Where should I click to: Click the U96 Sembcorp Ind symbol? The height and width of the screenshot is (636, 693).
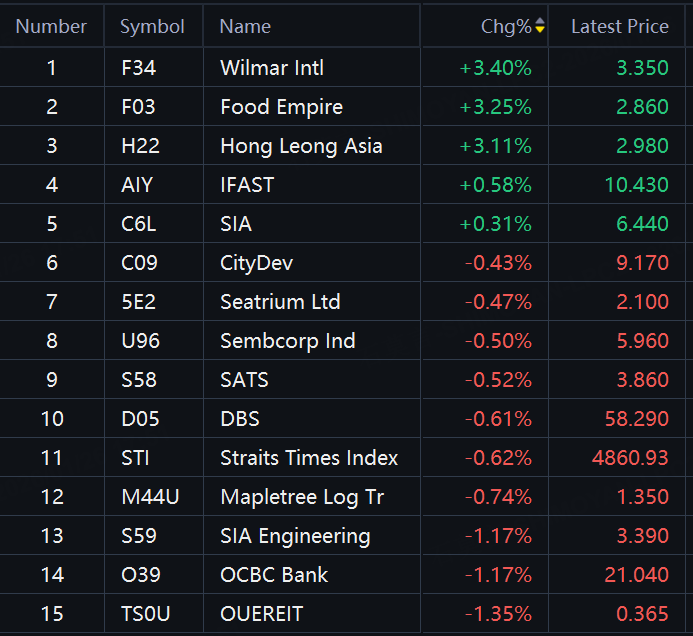pyautogui.click(x=138, y=341)
